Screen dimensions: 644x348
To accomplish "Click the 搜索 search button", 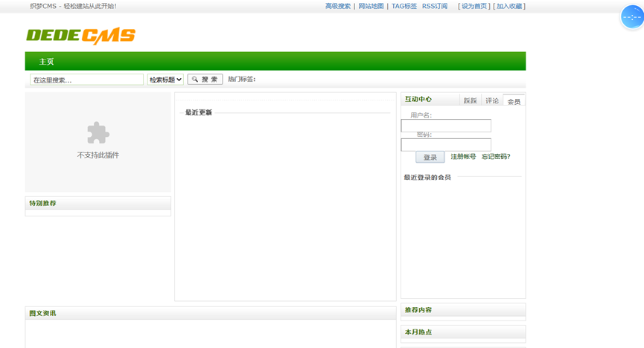I will 205,80.
